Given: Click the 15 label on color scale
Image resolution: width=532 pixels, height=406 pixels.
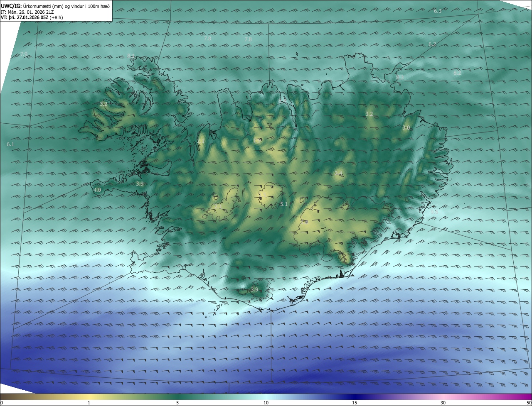Looking at the screenshot, I should (x=355, y=403).
